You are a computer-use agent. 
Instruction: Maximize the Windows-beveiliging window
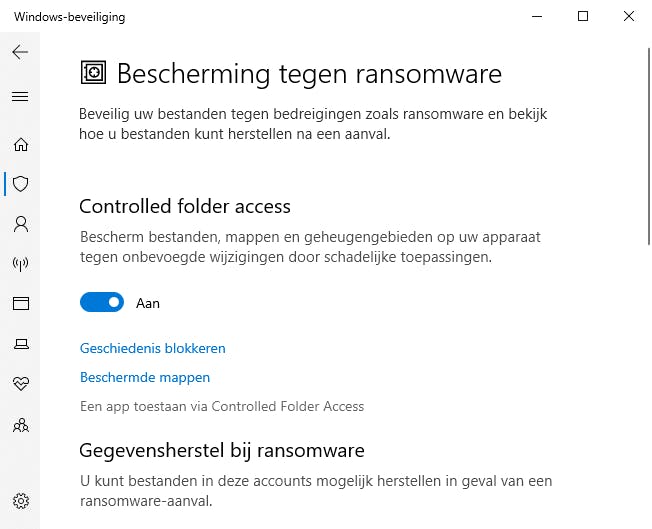click(x=583, y=17)
